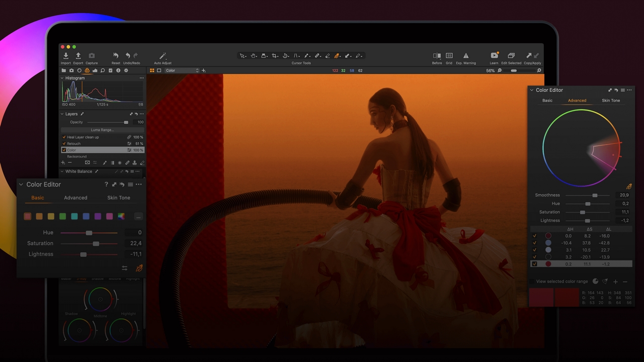Click the Export icon in toolbar
This screenshot has height=362, width=644.
tap(78, 56)
